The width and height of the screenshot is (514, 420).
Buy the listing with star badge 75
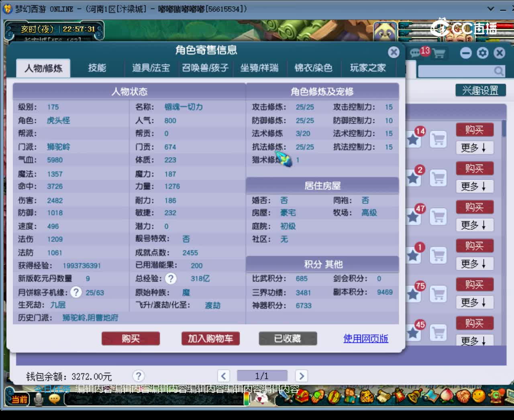coord(474,285)
